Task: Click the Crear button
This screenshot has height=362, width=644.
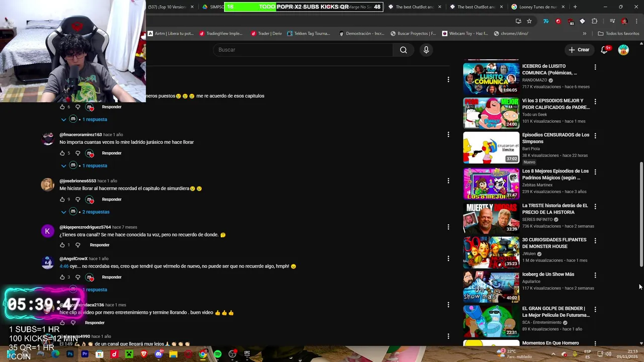Action: [579, 50]
